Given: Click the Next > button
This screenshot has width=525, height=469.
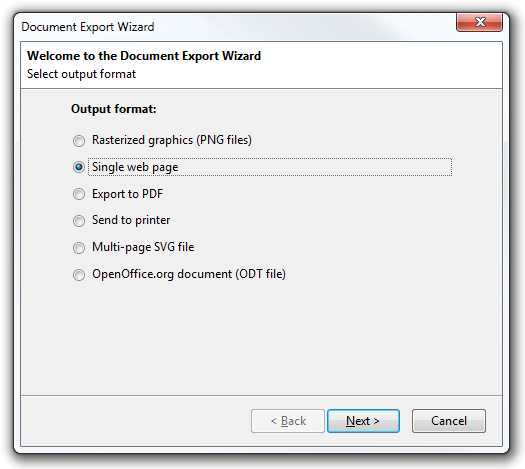Looking at the screenshot, I should pos(363,421).
